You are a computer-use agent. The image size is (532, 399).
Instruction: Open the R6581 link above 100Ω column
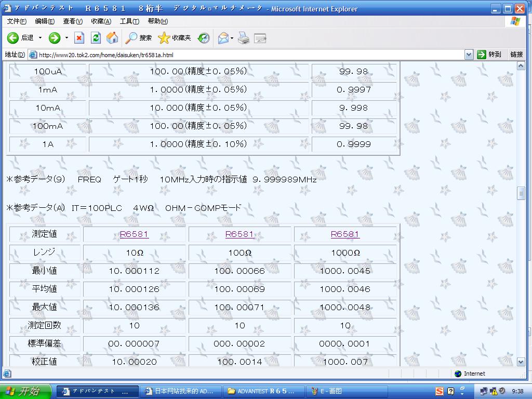point(240,234)
